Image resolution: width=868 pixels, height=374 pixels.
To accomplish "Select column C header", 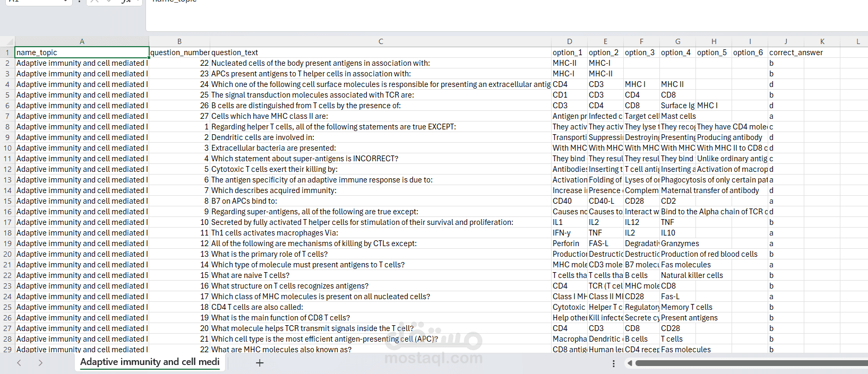I will pos(381,41).
